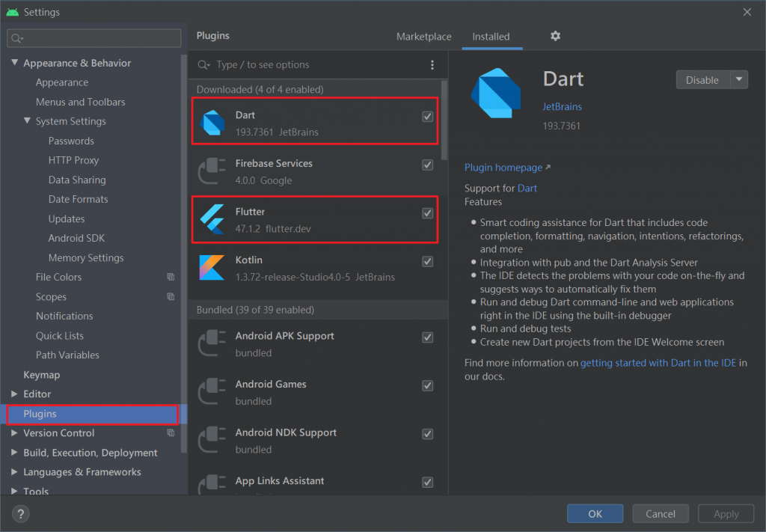
Task: Click the OK button
Action: tap(595, 513)
